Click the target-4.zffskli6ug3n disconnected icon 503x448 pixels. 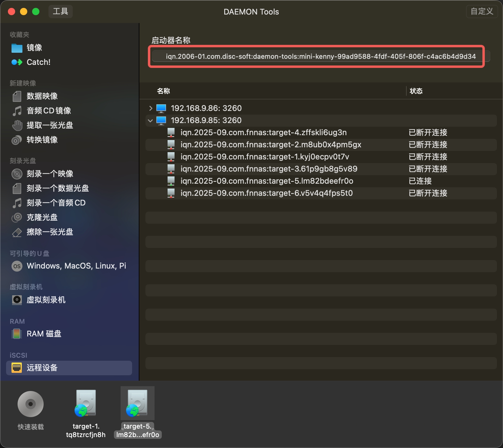coord(171,133)
